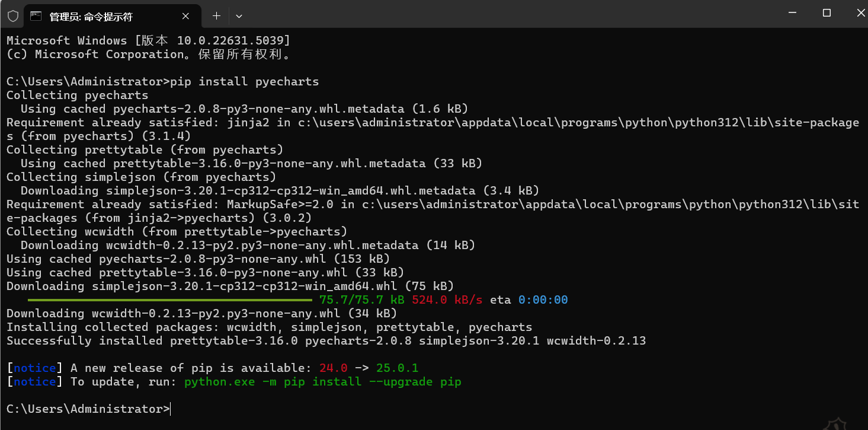
Task: Click the command prompt icon on the tab
Action: pos(36,16)
